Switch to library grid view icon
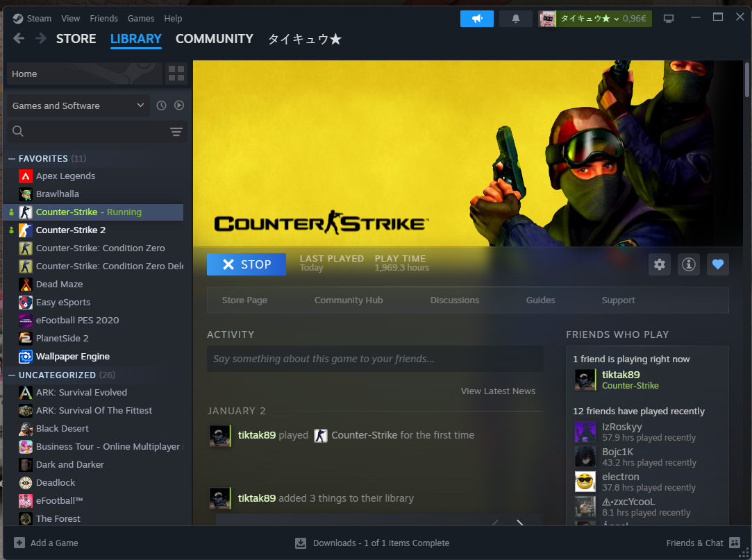Image resolution: width=752 pixels, height=560 pixels. [x=176, y=74]
